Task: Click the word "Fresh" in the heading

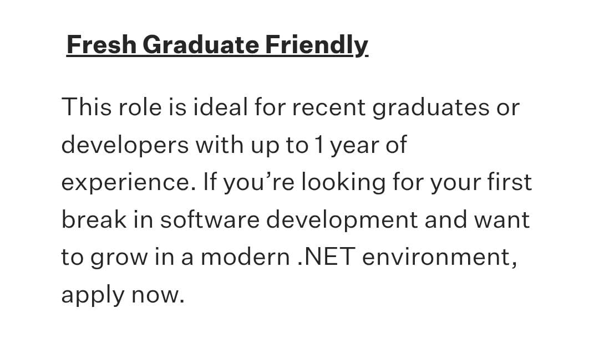Action: [x=101, y=45]
